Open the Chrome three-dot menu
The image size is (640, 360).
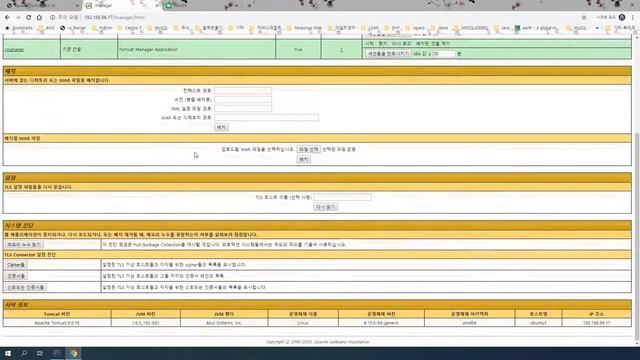pyautogui.click(x=633, y=17)
